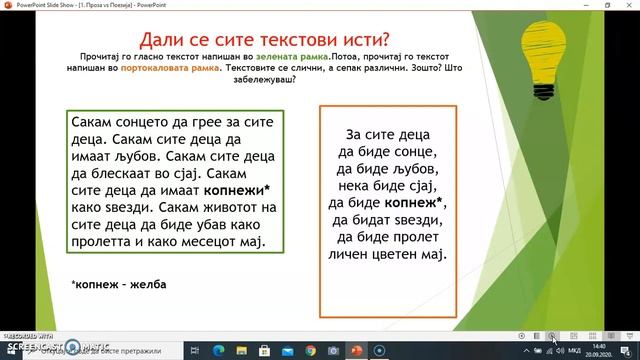Click the line 'За сите деца' in orange frame
Viewport: 640px width, 360px height.
pyautogui.click(x=388, y=134)
